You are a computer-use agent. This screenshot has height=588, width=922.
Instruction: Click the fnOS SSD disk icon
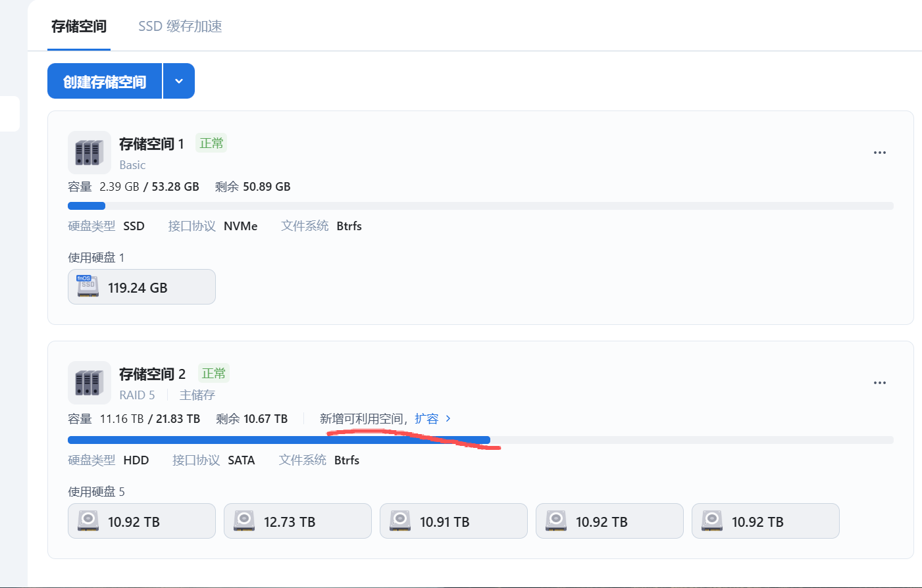click(x=88, y=287)
